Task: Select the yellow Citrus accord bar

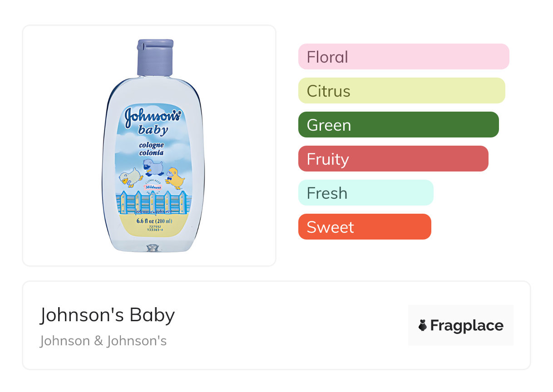Action: click(401, 91)
